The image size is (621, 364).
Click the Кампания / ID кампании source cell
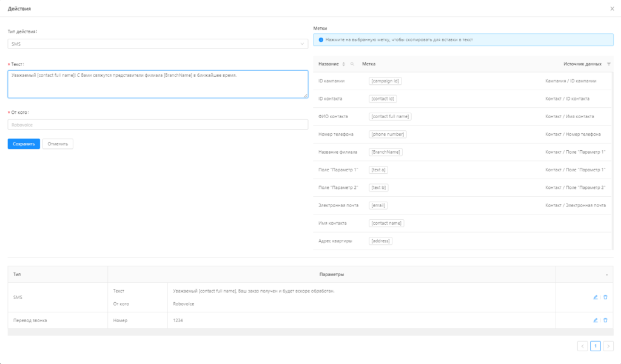(571, 81)
